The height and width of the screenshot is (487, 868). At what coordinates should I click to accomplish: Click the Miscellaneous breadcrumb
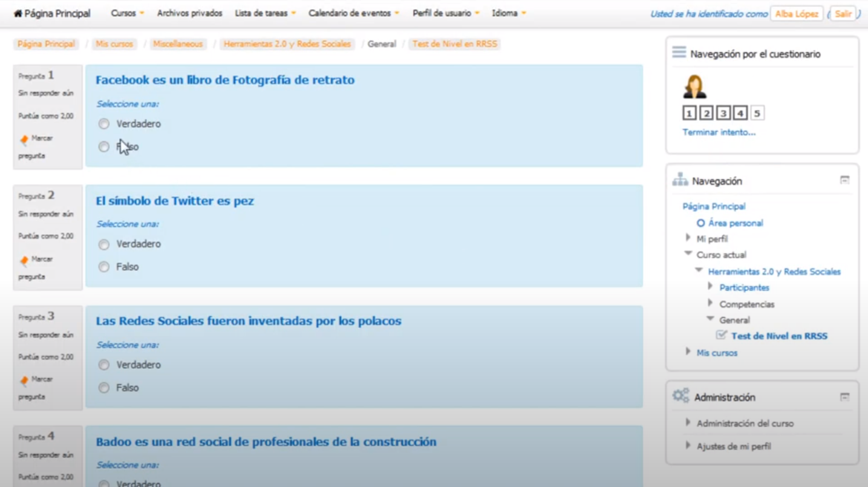click(178, 44)
